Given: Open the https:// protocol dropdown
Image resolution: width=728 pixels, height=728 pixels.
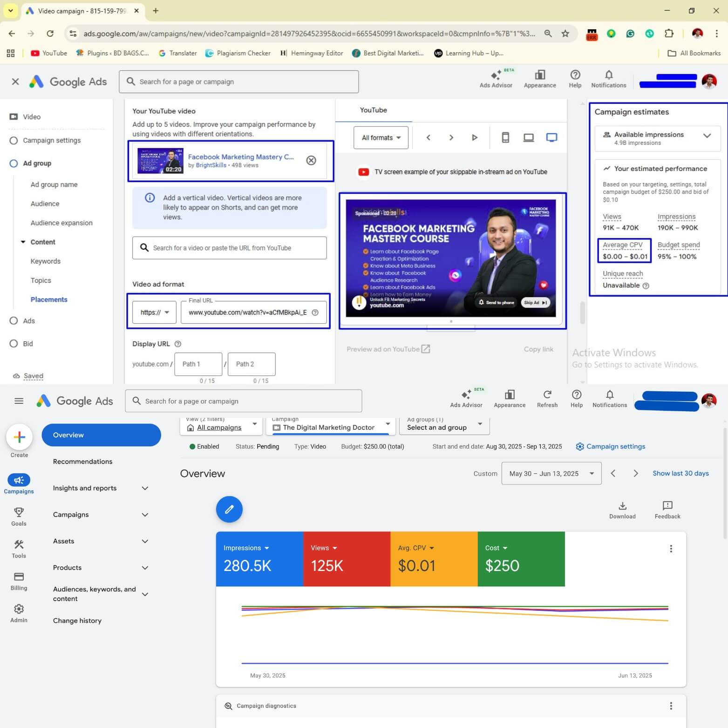Looking at the screenshot, I should tap(154, 312).
